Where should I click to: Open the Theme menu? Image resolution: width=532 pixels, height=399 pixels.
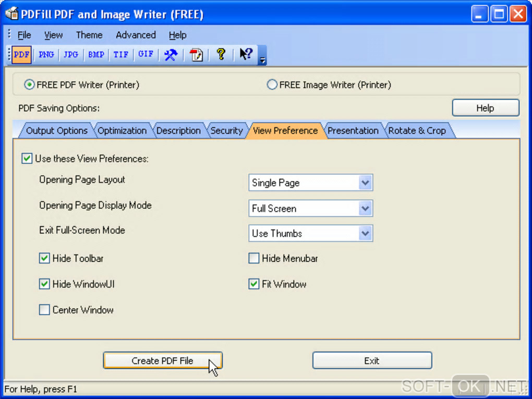point(89,35)
